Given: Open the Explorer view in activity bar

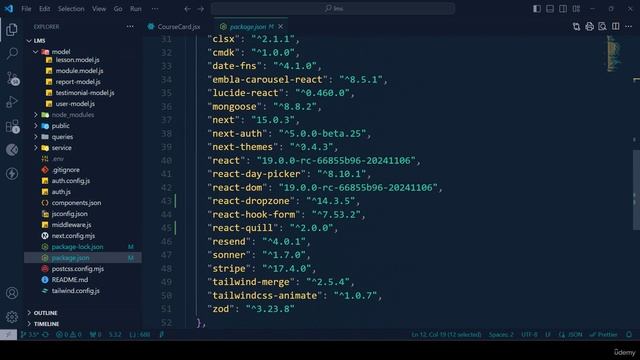Looking at the screenshot, I should 12,29.
